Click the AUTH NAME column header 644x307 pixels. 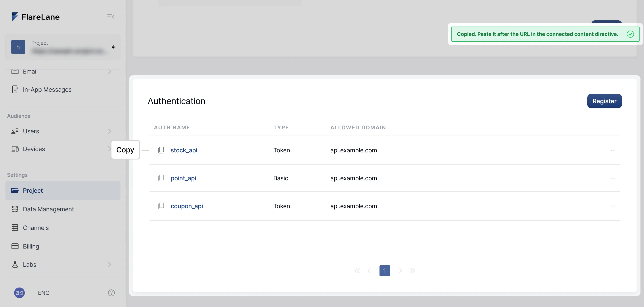pyautogui.click(x=172, y=127)
